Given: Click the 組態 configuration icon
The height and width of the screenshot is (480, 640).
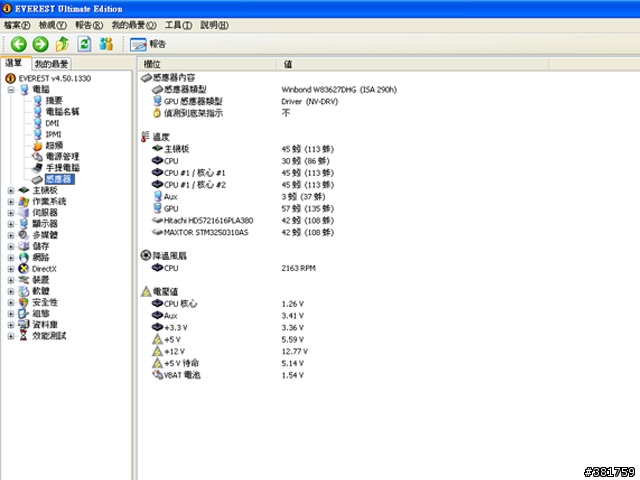Looking at the screenshot, I should 24,313.
